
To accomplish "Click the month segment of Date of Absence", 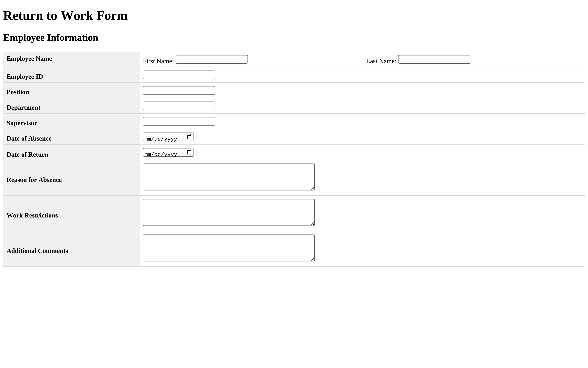I will click(147, 139).
